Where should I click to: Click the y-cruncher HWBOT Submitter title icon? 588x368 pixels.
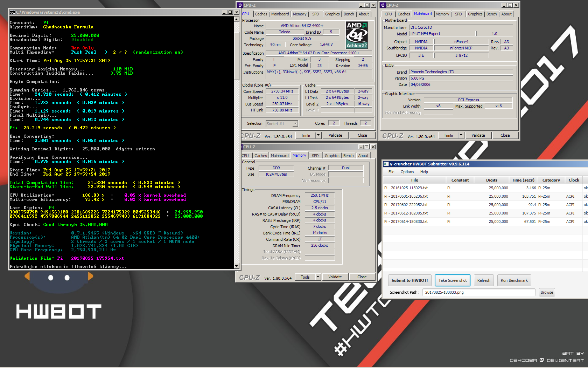click(x=386, y=164)
